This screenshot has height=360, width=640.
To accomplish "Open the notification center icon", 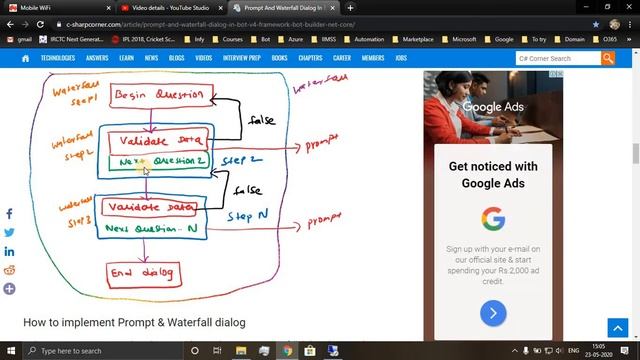I will (x=624, y=351).
